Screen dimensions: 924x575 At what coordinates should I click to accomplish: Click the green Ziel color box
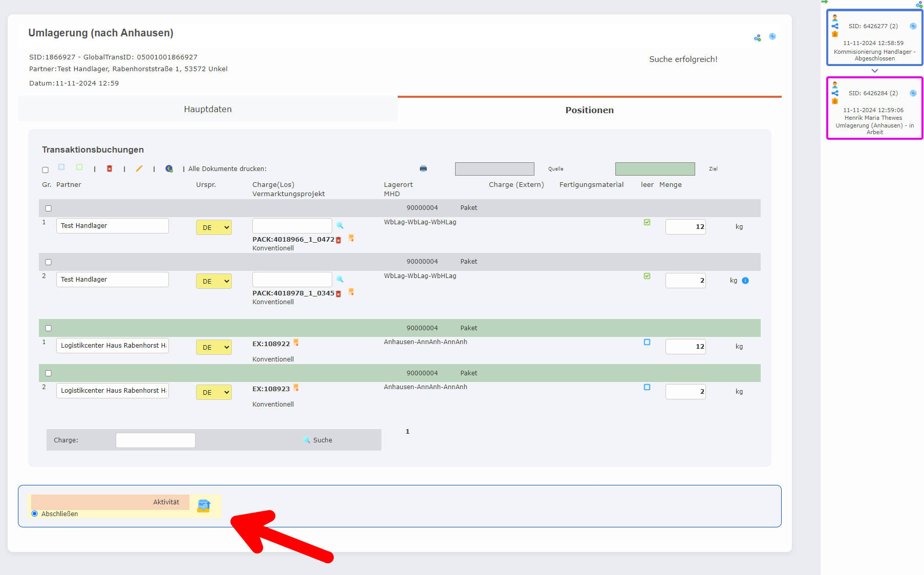coord(655,169)
